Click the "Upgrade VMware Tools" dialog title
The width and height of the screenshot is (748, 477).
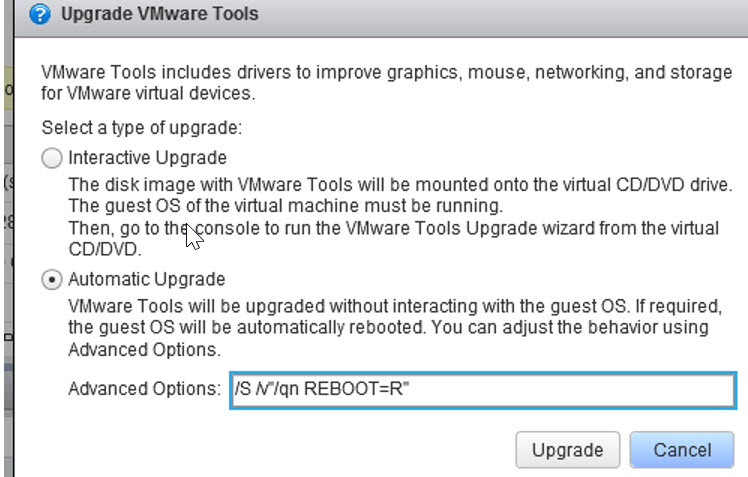point(160,14)
